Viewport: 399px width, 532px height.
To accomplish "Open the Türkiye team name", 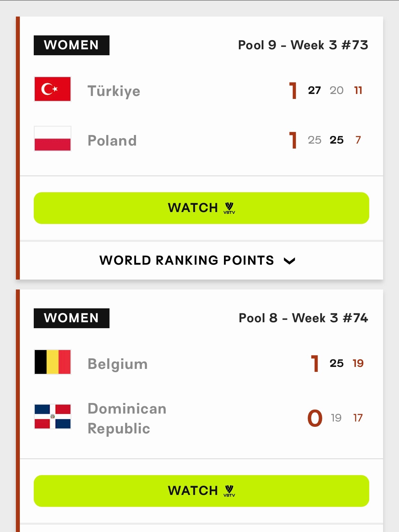I will point(114,91).
